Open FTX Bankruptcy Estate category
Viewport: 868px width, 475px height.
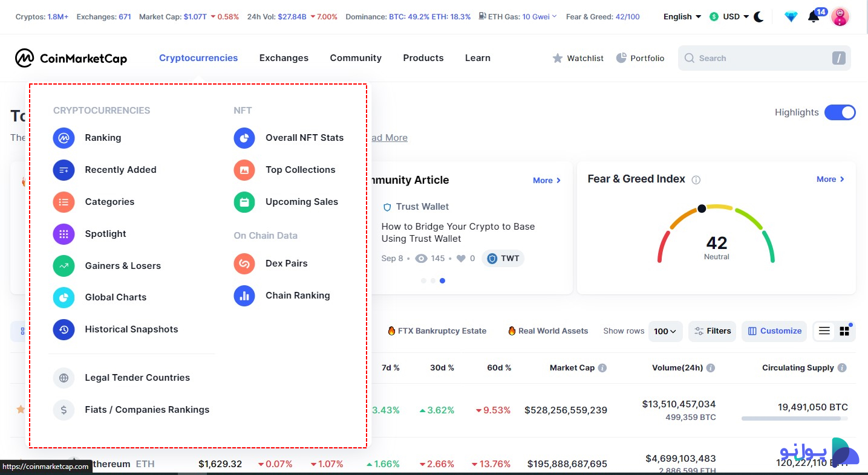[x=437, y=331]
